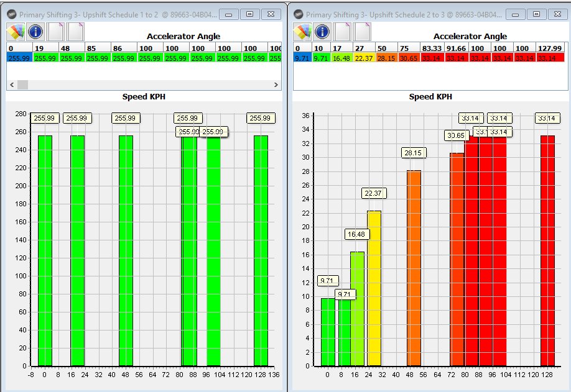Click the 10 accelerator angle header in the 2 to 3 table
This screenshot has width=571, height=392.
click(x=321, y=48)
